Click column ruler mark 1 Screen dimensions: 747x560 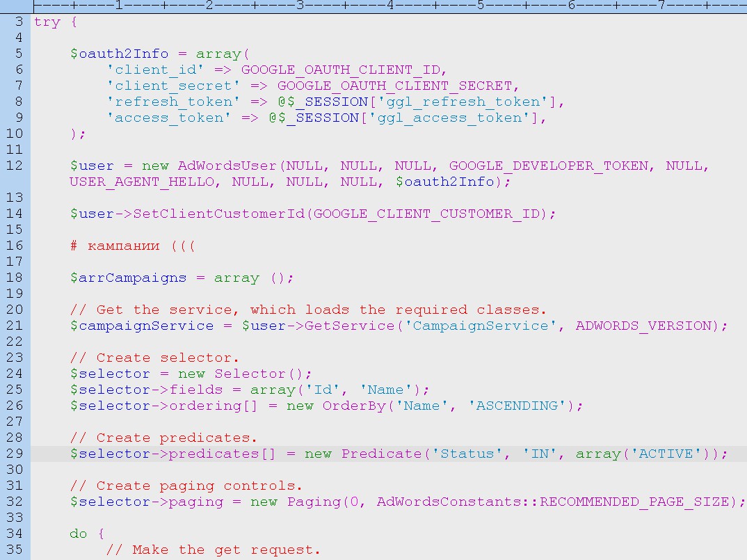coord(119,6)
